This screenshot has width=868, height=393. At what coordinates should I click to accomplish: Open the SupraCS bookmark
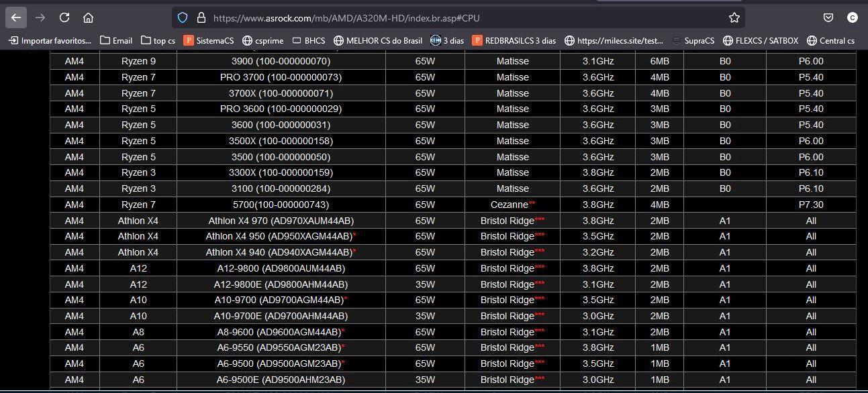click(694, 40)
